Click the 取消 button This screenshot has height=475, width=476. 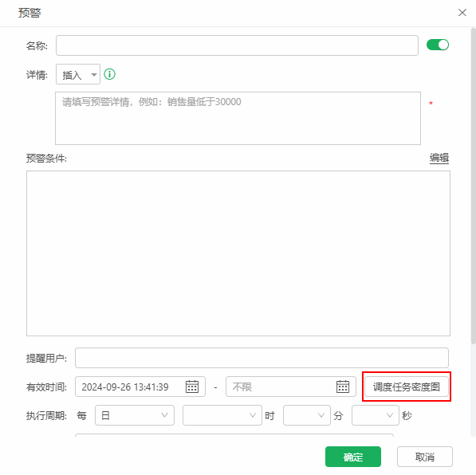(425, 457)
